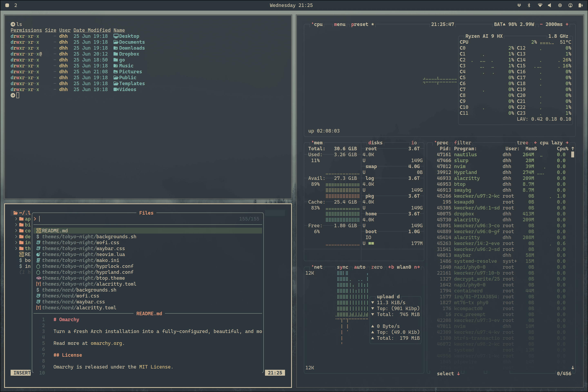Click the Lua icon next to neovim.lua

39,254
